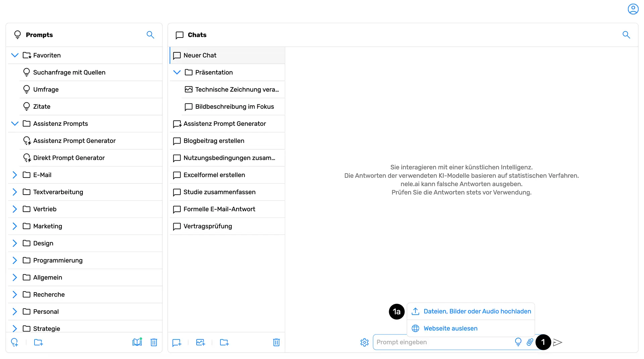Click the upload icon in the popup menu
644x359 pixels.
coord(416,311)
